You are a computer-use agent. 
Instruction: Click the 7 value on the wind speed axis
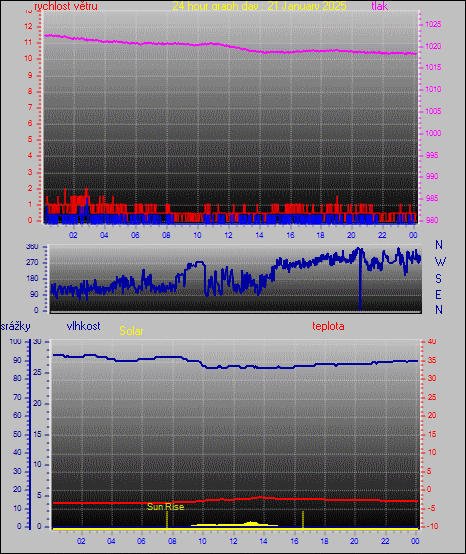[30, 107]
